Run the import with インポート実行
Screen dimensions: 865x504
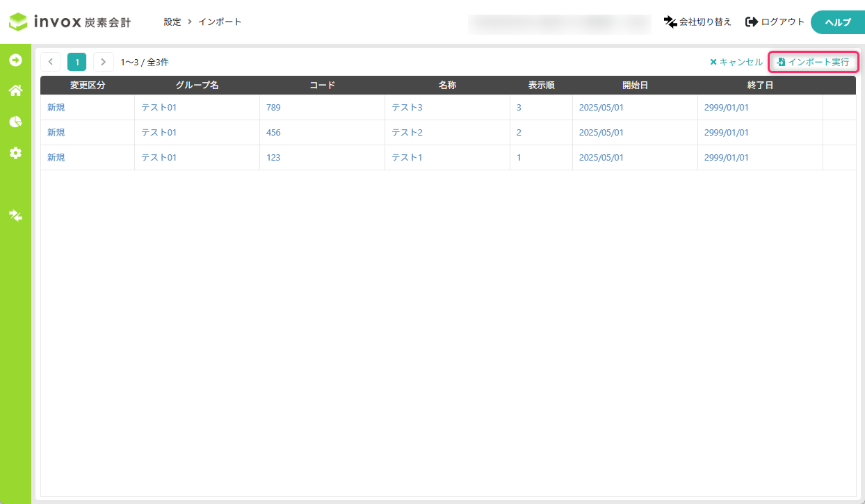pos(813,63)
